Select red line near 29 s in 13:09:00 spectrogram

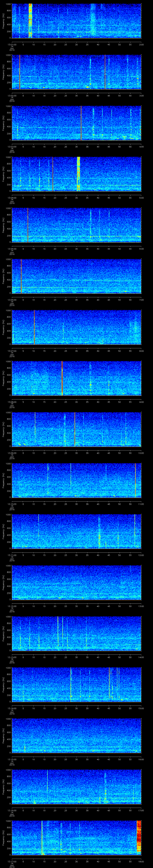(75, 429)
